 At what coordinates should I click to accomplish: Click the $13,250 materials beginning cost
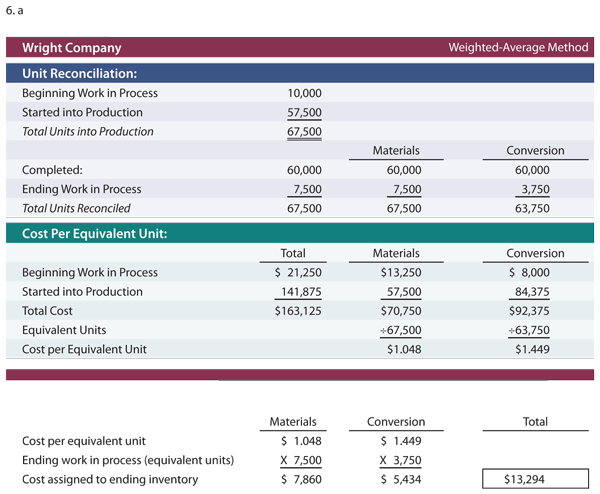tap(401, 272)
